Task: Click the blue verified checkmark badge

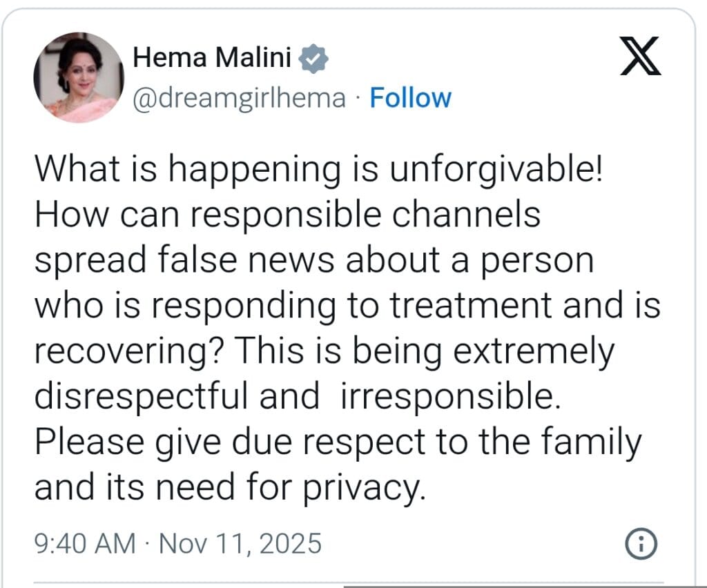Action: pos(313,59)
